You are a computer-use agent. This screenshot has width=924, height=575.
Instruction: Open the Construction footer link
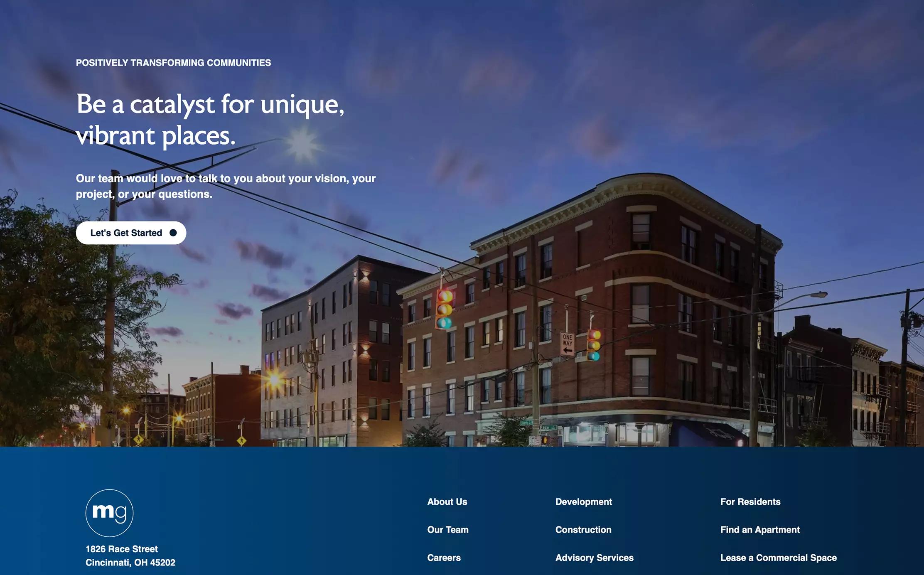point(583,530)
